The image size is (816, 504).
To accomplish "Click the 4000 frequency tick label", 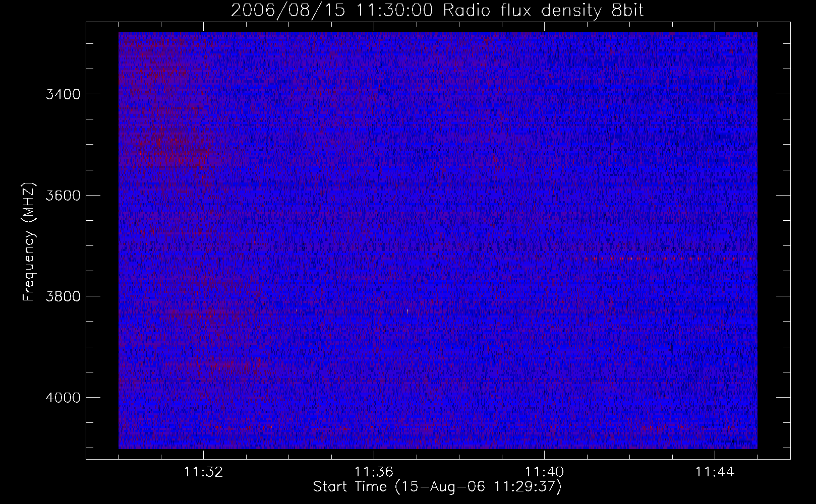I will [63, 397].
